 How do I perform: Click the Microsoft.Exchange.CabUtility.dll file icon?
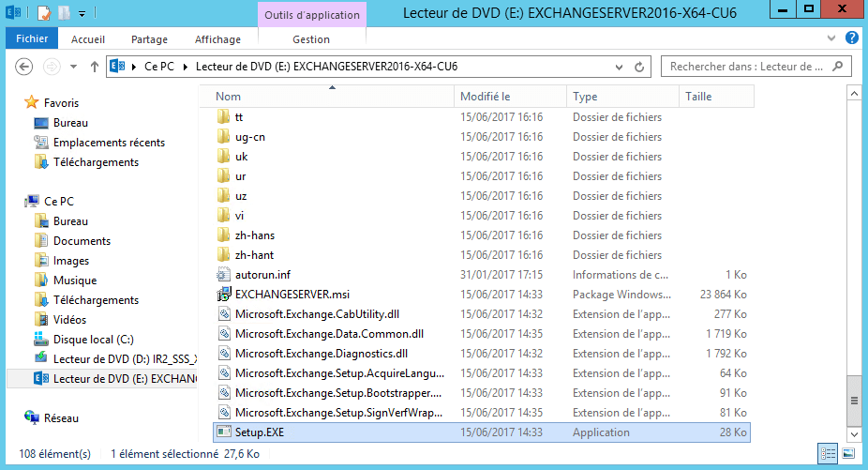click(x=224, y=313)
